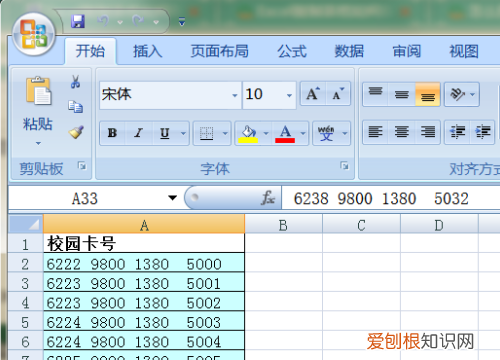
Task: Toggle underline formatting
Action: pos(165,133)
